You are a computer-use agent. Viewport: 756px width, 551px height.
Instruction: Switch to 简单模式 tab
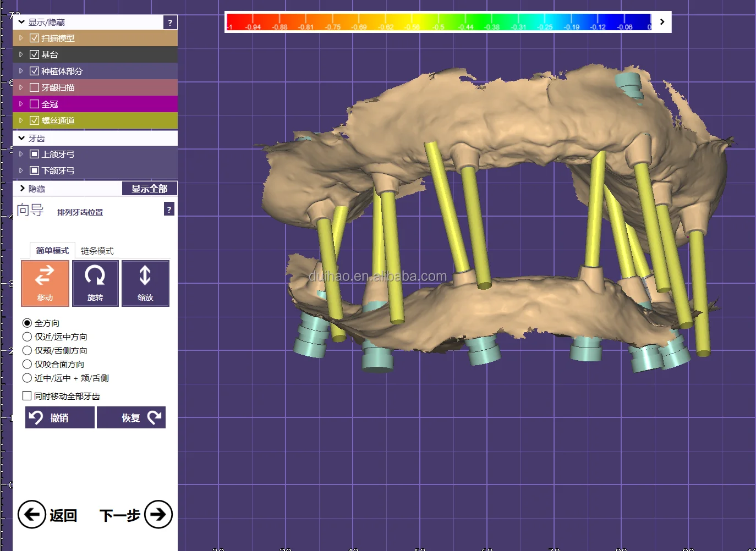52,251
